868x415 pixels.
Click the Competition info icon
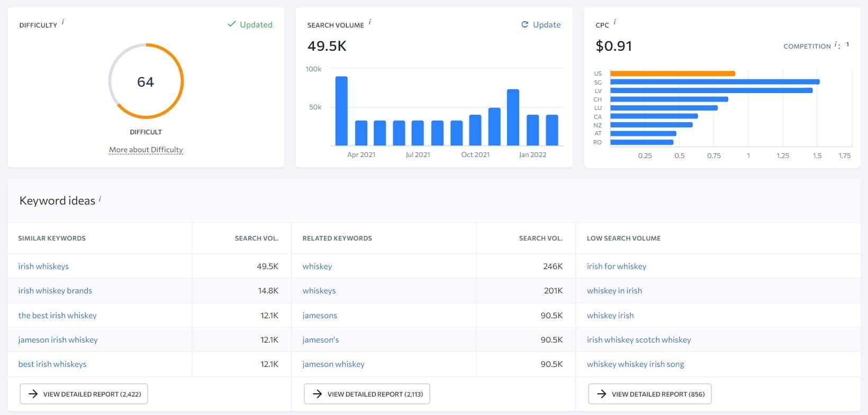[836, 44]
